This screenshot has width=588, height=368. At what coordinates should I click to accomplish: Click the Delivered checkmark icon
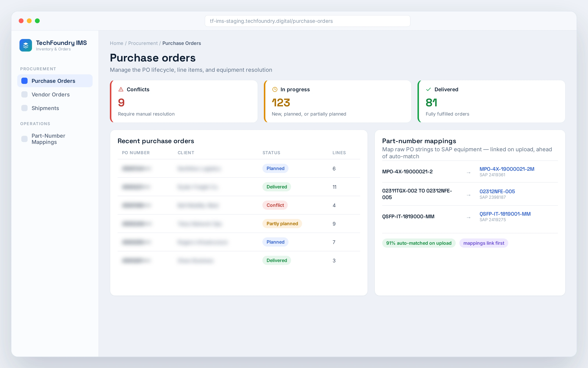428,89
